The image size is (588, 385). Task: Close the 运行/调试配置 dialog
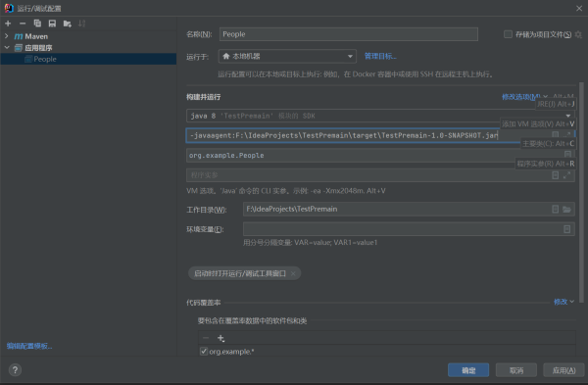(x=579, y=8)
